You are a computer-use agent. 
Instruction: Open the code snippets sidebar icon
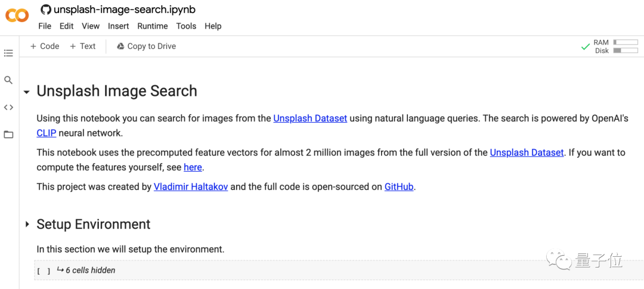[x=8, y=107]
